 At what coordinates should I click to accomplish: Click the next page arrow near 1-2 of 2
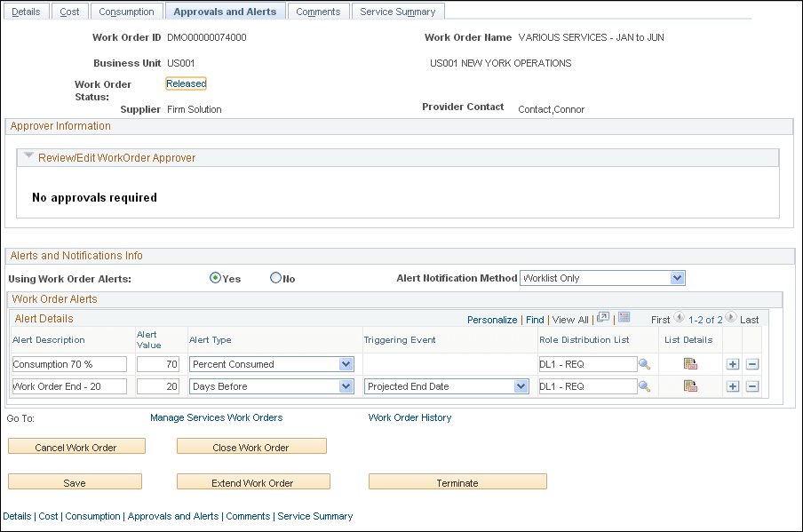(730, 319)
